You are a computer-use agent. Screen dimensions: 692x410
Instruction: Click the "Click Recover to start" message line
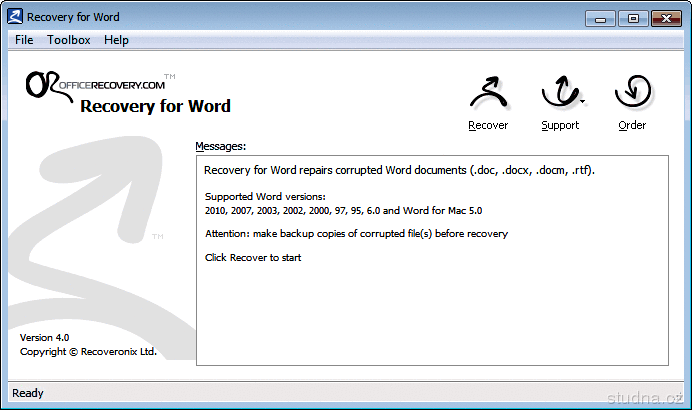point(253,258)
